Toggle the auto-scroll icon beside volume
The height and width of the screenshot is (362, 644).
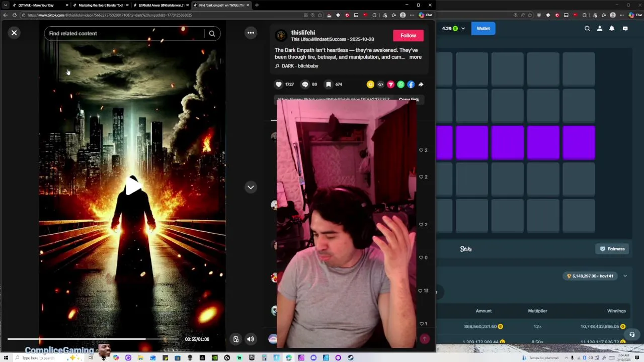point(235,339)
